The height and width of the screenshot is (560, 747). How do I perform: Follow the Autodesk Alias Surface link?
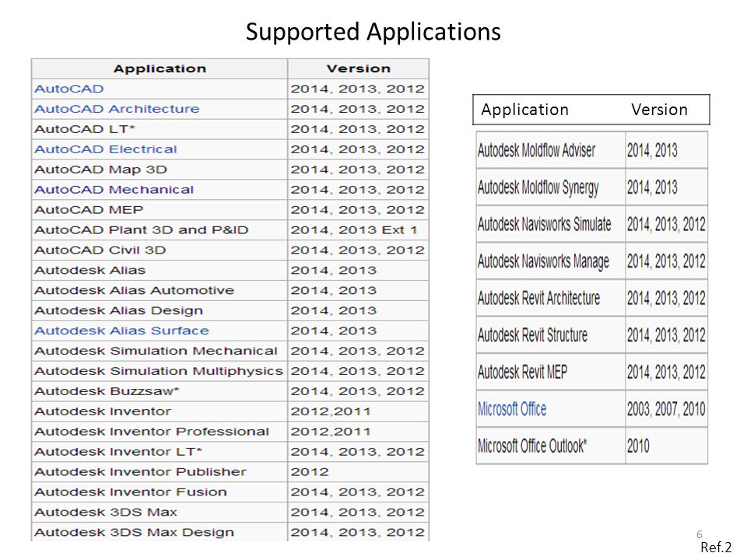point(121,331)
